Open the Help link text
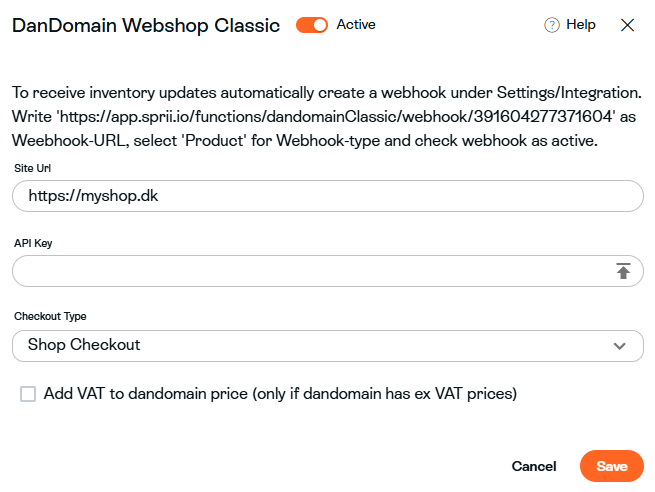Image resolution: width=655 pixels, height=492 pixels. click(580, 25)
